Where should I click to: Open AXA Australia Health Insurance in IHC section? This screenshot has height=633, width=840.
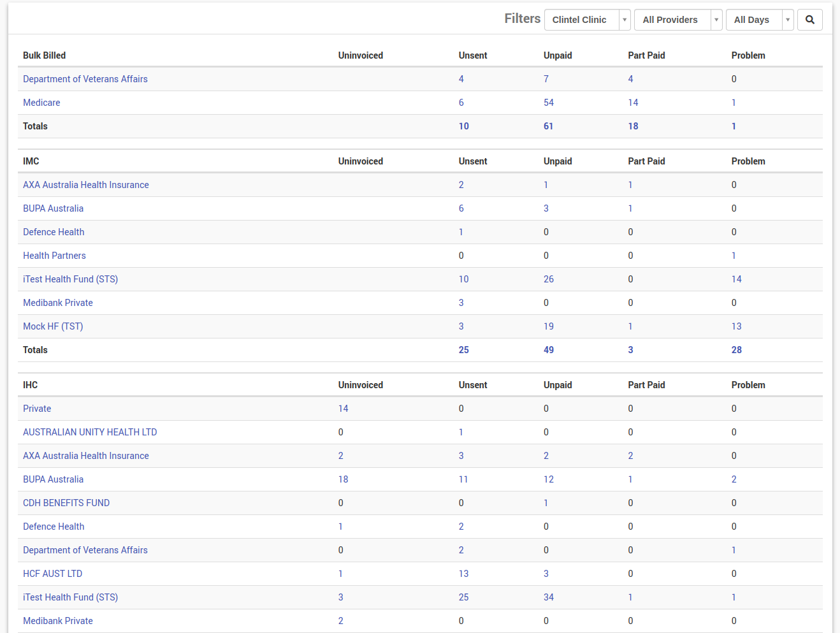(x=86, y=456)
